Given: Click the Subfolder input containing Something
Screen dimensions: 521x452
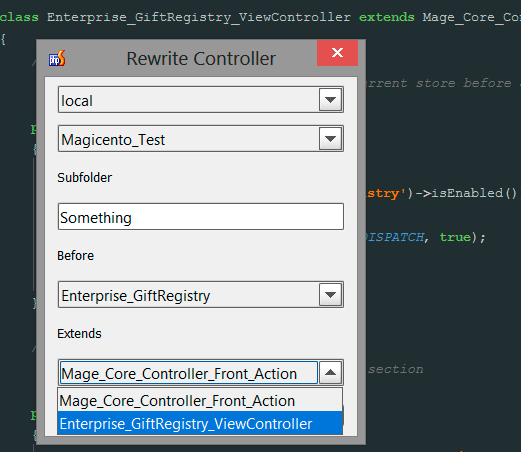Looking at the screenshot, I should point(201,217).
